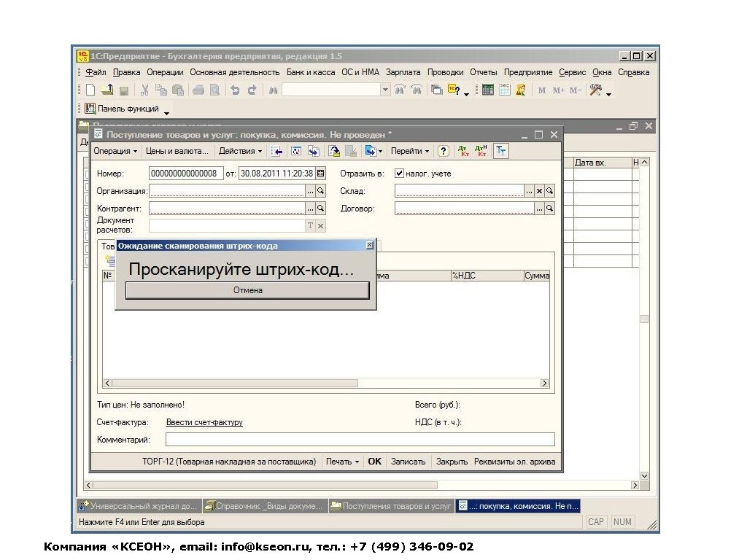The image size is (747, 560).
Task: Click Цены и валюта... button
Action: click(177, 151)
